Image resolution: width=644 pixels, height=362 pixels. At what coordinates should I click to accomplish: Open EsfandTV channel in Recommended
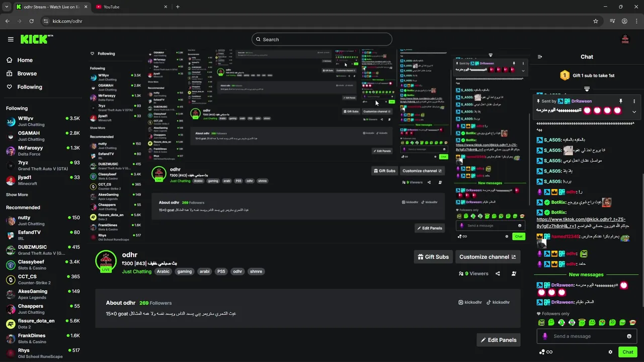point(43,235)
